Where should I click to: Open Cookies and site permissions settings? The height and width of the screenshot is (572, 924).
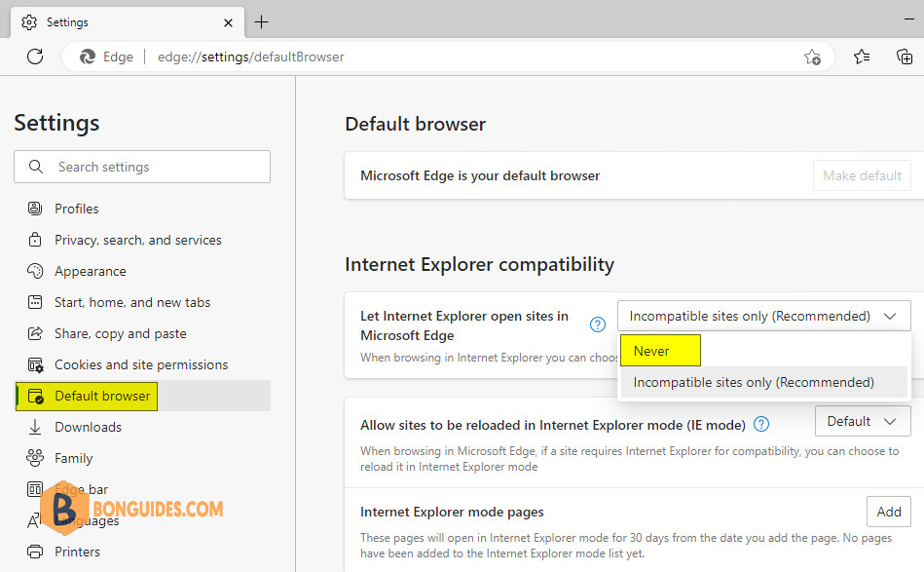141,365
